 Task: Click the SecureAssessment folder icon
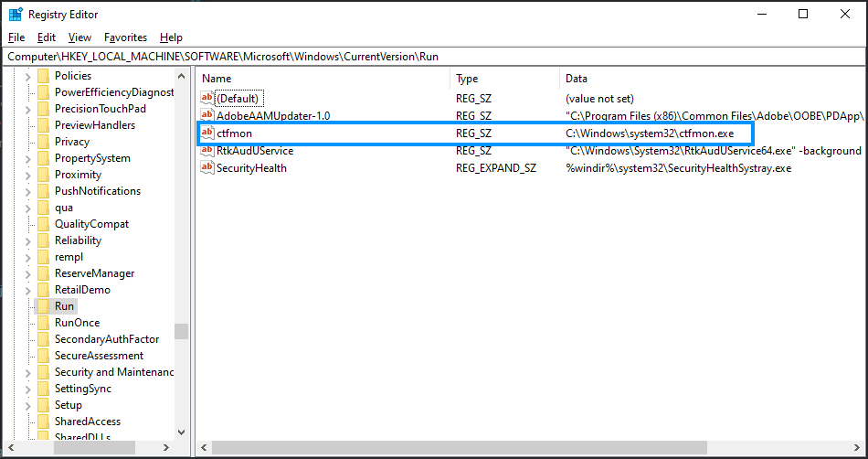click(x=43, y=356)
